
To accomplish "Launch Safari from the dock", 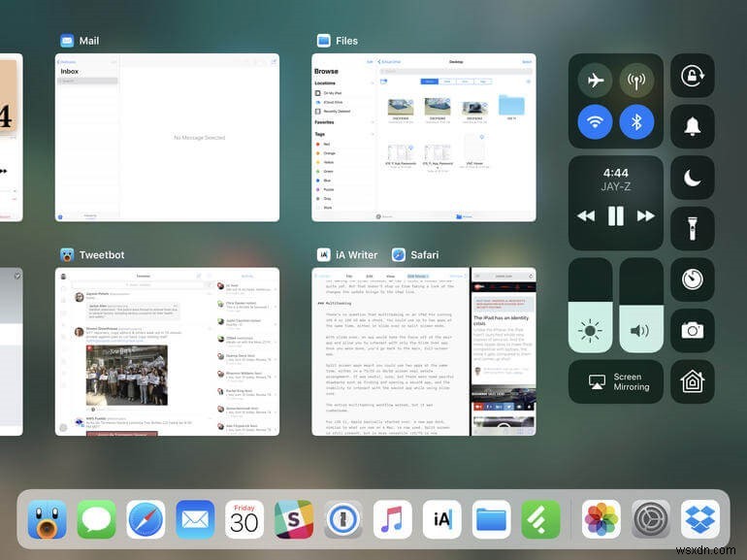I will point(146,519).
